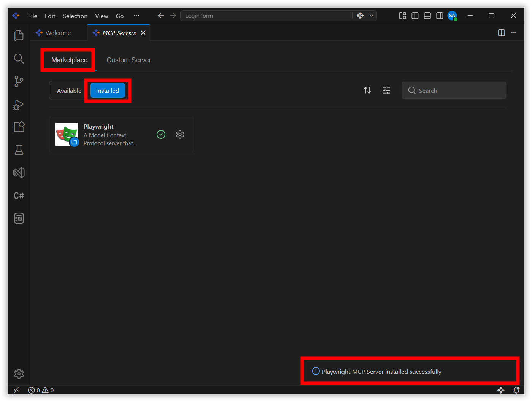Click the AI sparkle icon in status bar
The height and width of the screenshot is (402, 532).
501,390
